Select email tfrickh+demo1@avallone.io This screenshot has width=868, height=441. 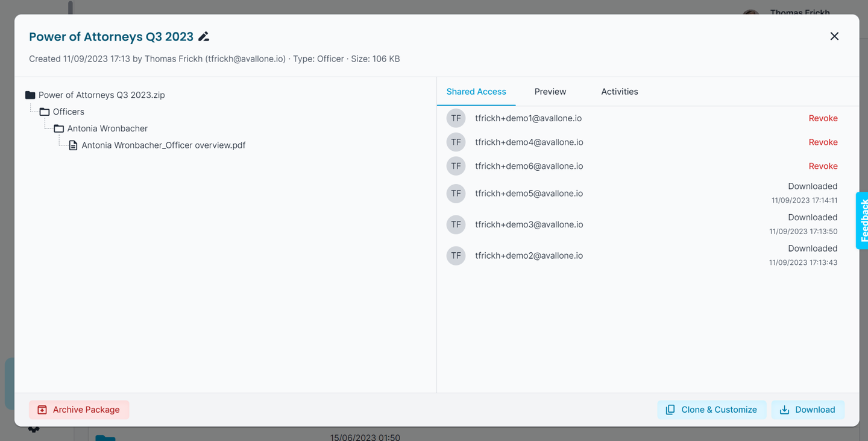click(x=528, y=118)
